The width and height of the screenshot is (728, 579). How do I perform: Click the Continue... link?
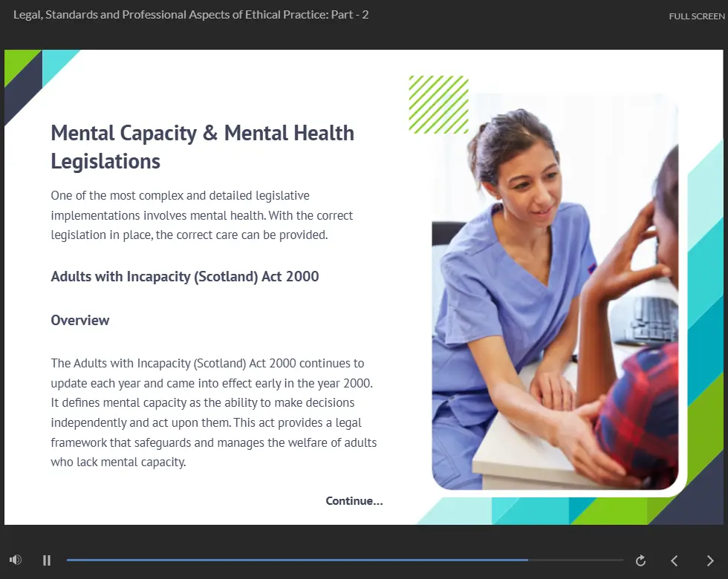click(x=354, y=501)
